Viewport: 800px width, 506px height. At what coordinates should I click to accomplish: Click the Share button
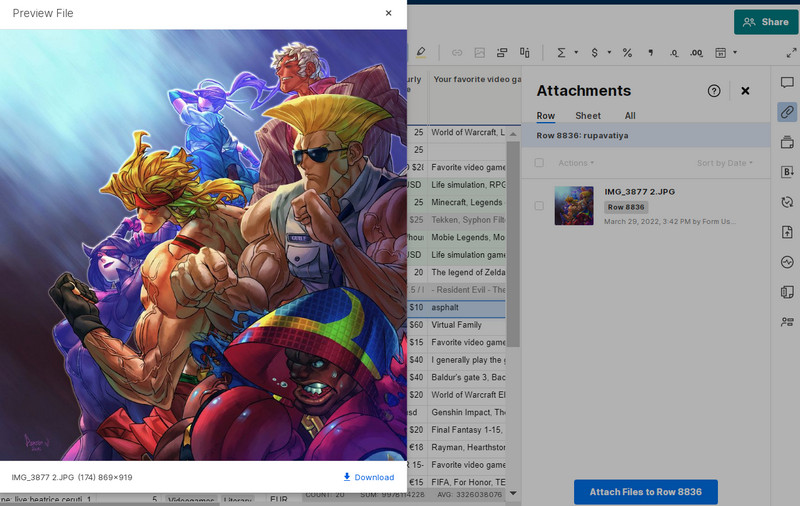point(766,22)
